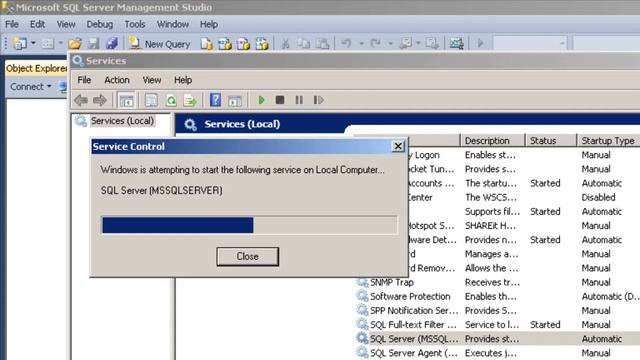Image resolution: width=640 pixels, height=360 pixels.
Task: Open the File menu in SSMS
Action: coord(12,24)
